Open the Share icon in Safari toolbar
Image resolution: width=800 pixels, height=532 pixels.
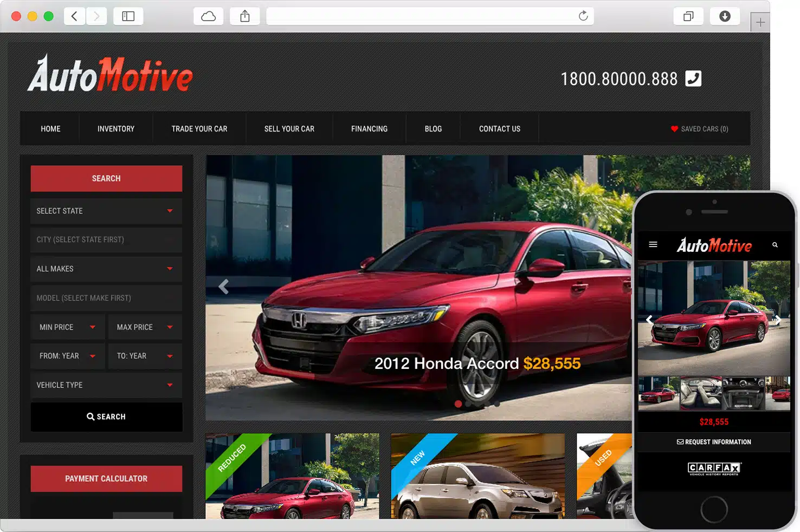245,16
